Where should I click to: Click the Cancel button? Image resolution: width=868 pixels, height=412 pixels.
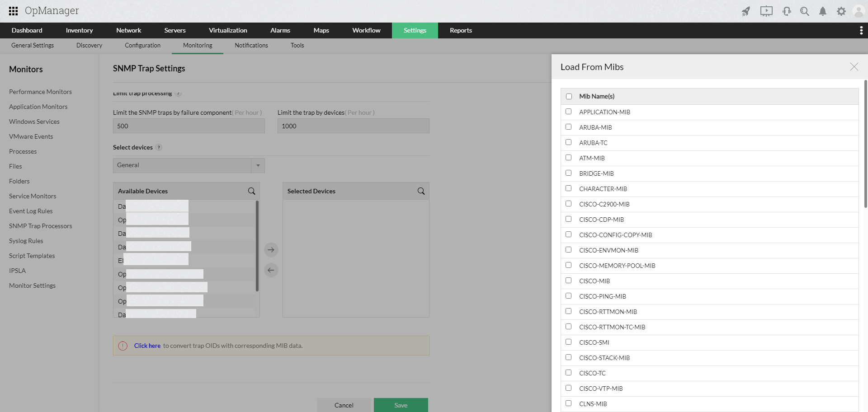[x=344, y=405]
